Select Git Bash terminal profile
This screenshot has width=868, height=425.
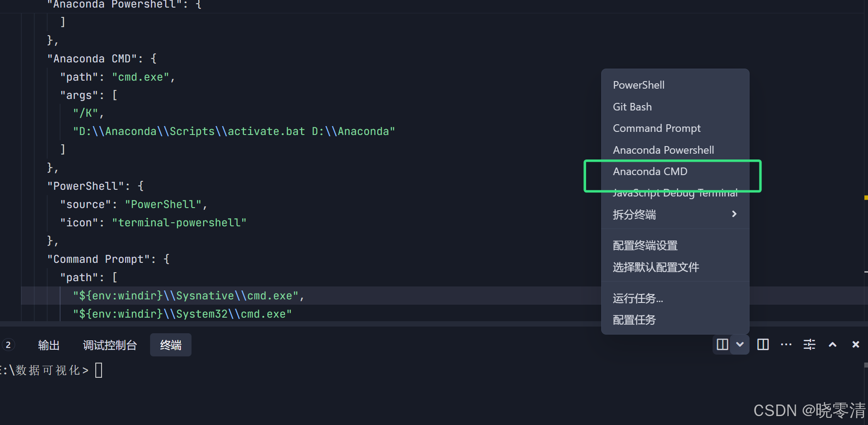coord(632,106)
